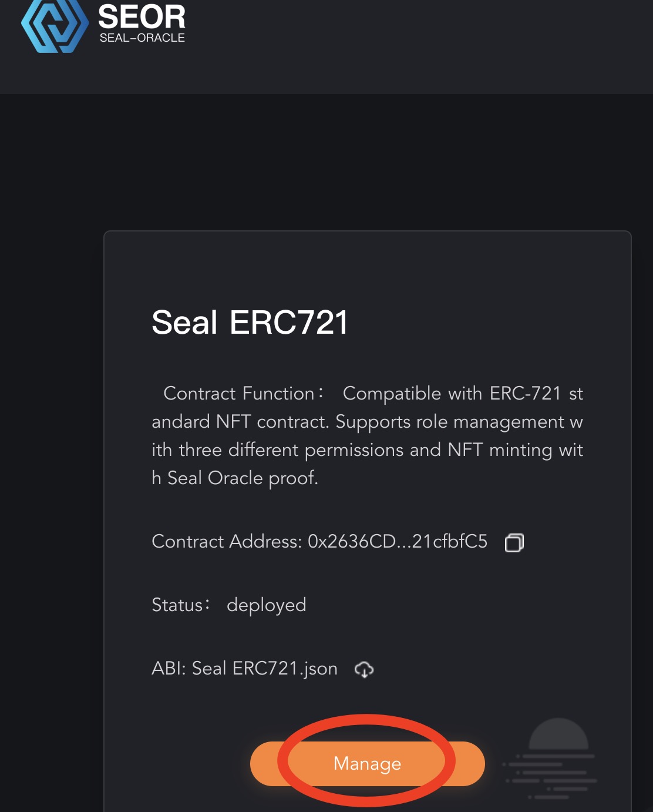Click the "ABI:" label
Viewport: 653px width, 812px height.
169,669
